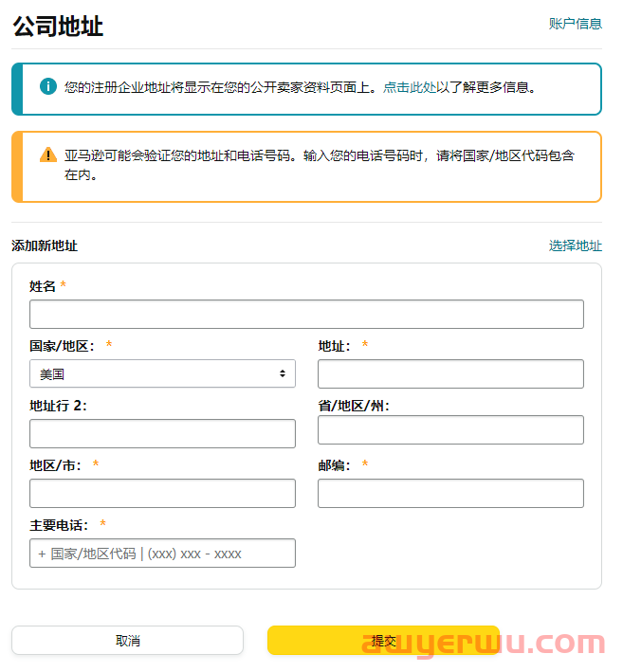Viewport: 623px width, 672px height.
Task: Submit the form with the 提交 button
Action: point(383,641)
